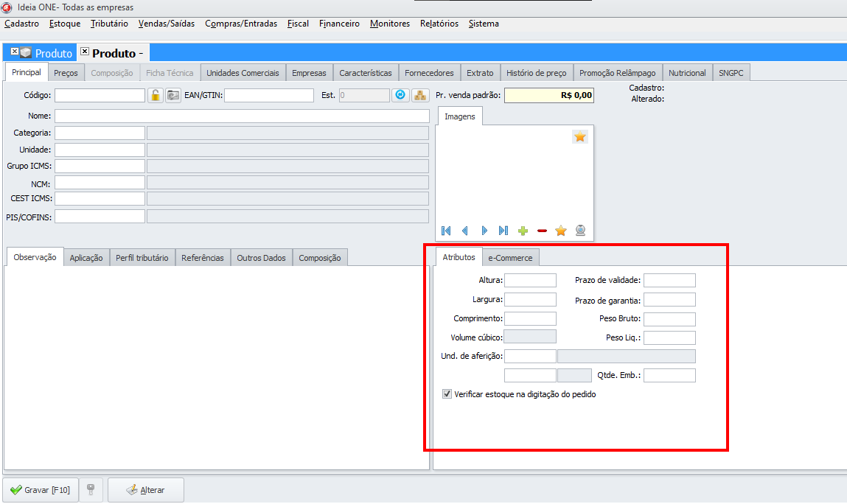Select the Perfil tributário tab
The width and height of the screenshot is (847, 504).
pos(142,258)
